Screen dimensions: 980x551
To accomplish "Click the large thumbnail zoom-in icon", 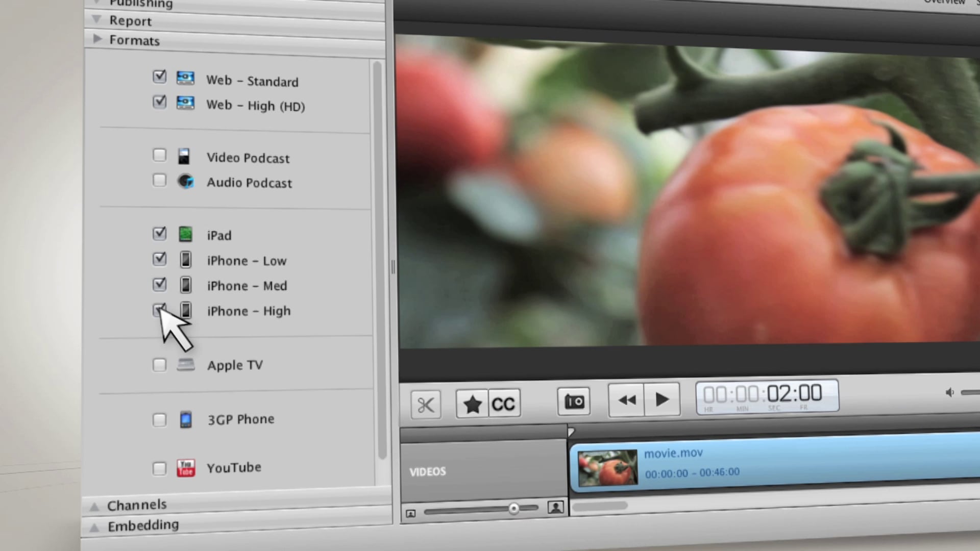I will 555,507.
